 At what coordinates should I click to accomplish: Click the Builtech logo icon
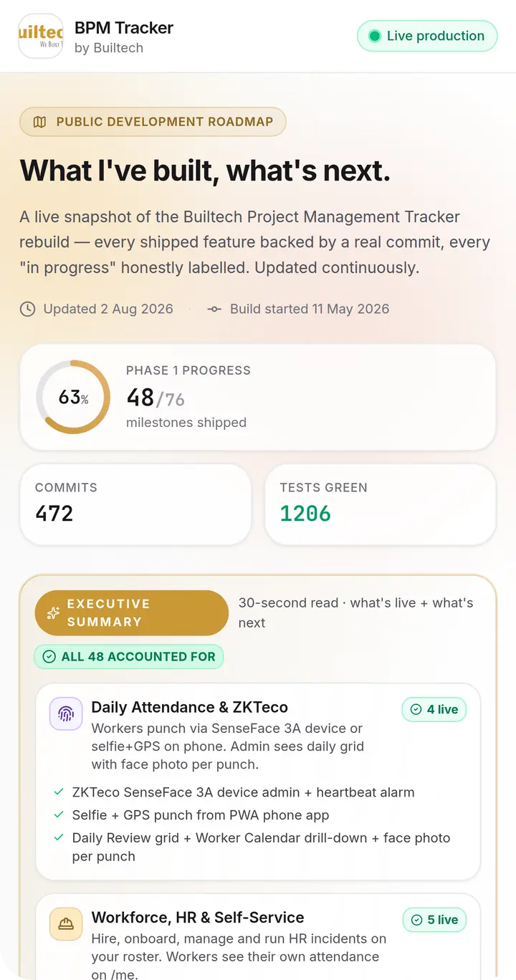[x=40, y=36]
